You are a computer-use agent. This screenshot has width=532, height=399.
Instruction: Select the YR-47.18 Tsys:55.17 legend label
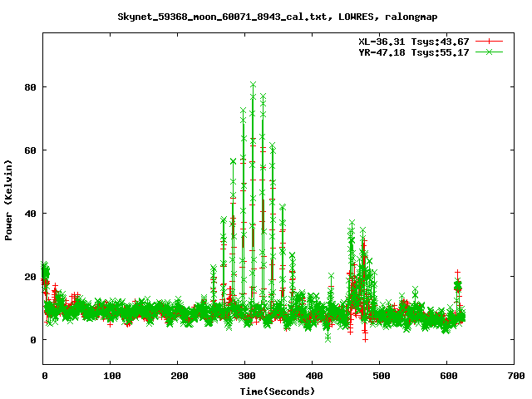[414, 52]
